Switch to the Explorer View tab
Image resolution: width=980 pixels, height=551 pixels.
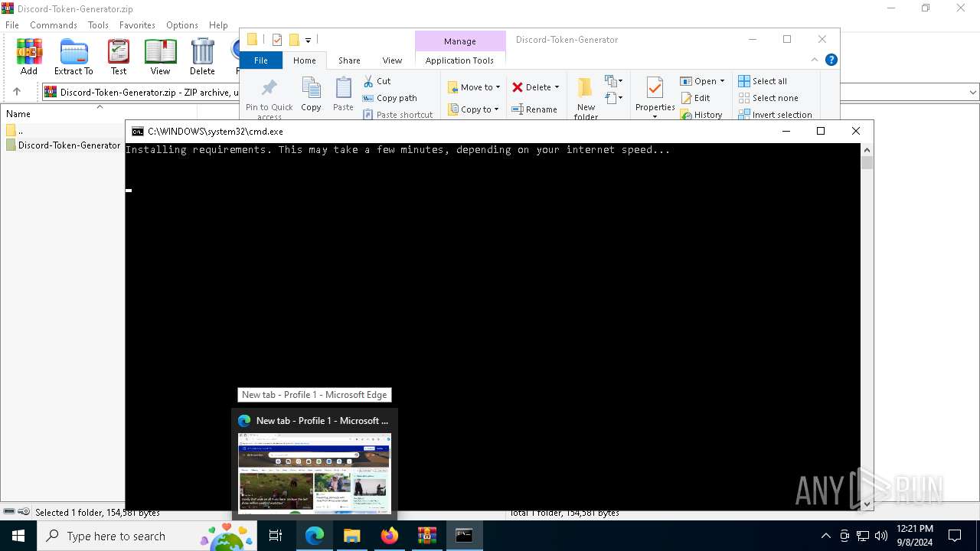[x=392, y=60]
